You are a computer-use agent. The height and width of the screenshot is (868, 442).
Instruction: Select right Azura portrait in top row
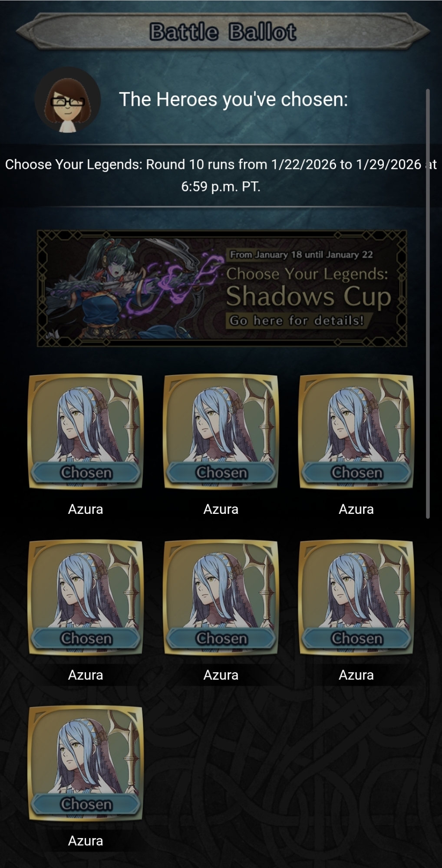tap(356, 431)
